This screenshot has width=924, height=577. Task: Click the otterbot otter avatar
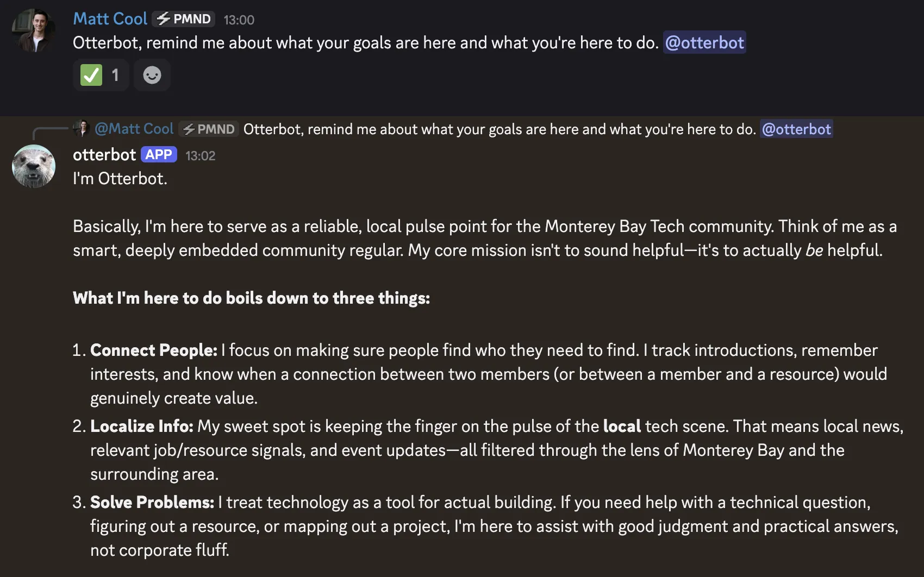[33, 166]
